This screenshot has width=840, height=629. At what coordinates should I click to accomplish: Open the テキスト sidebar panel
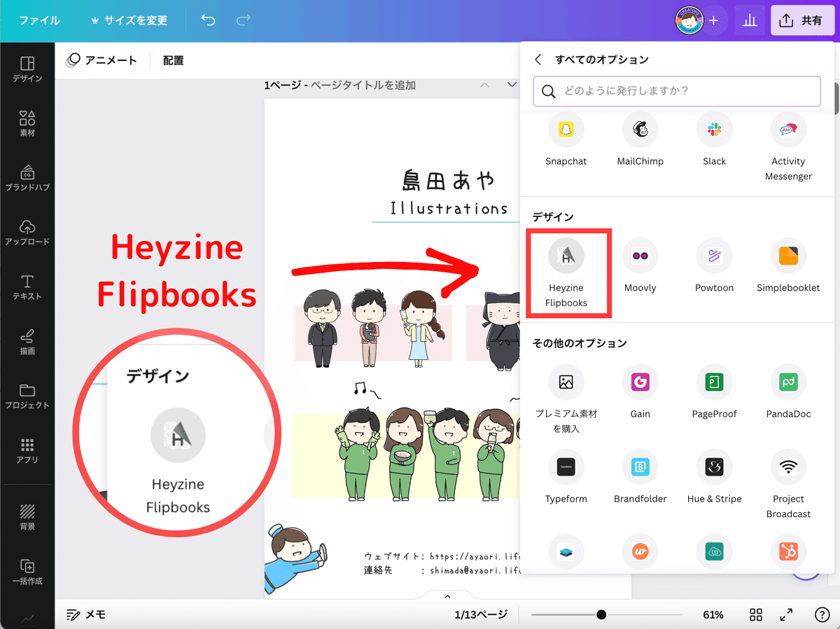[27, 288]
